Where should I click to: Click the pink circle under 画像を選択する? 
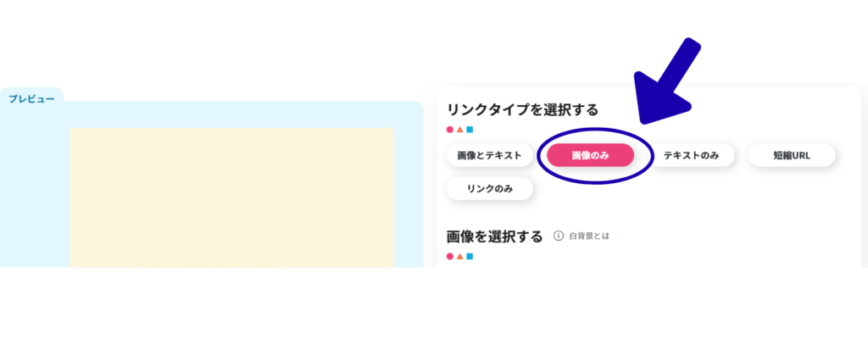click(450, 256)
